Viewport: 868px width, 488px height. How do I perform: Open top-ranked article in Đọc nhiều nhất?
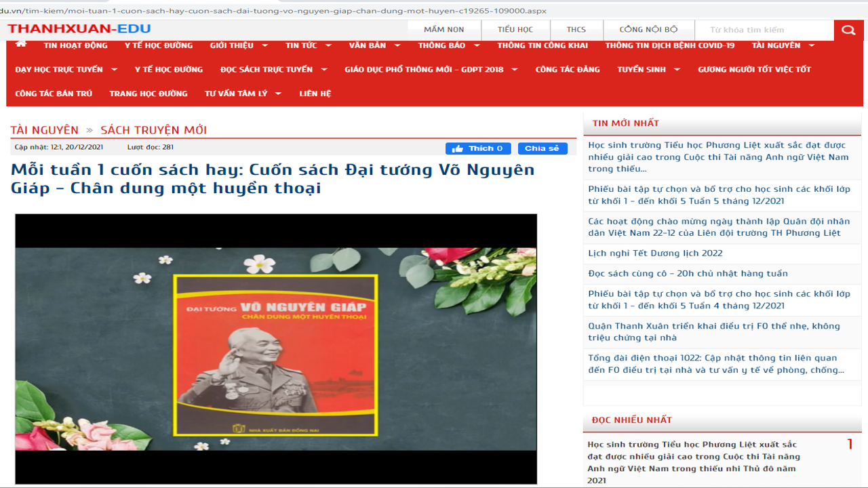(694, 462)
